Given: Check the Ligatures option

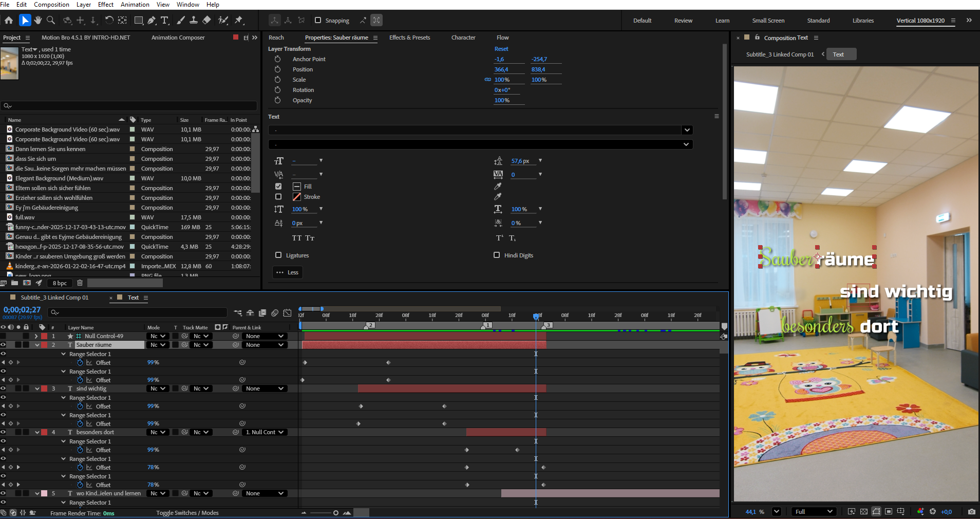Looking at the screenshot, I should [x=278, y=255].
